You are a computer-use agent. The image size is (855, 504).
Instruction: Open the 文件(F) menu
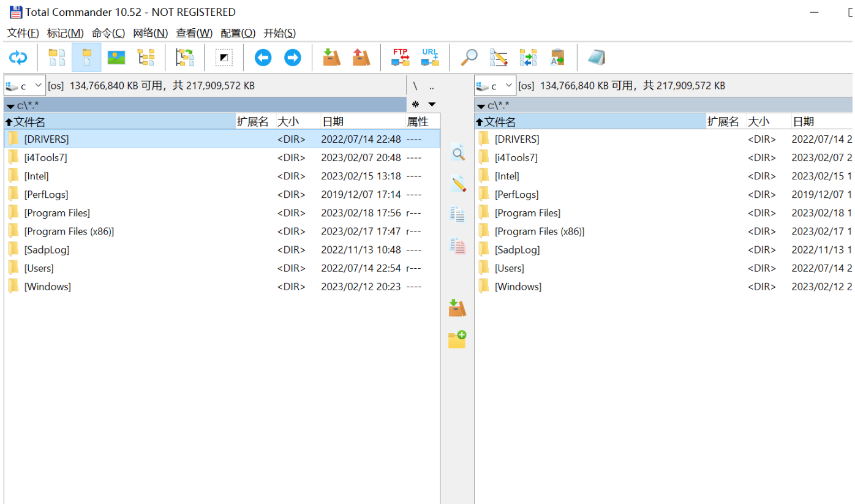23,33
